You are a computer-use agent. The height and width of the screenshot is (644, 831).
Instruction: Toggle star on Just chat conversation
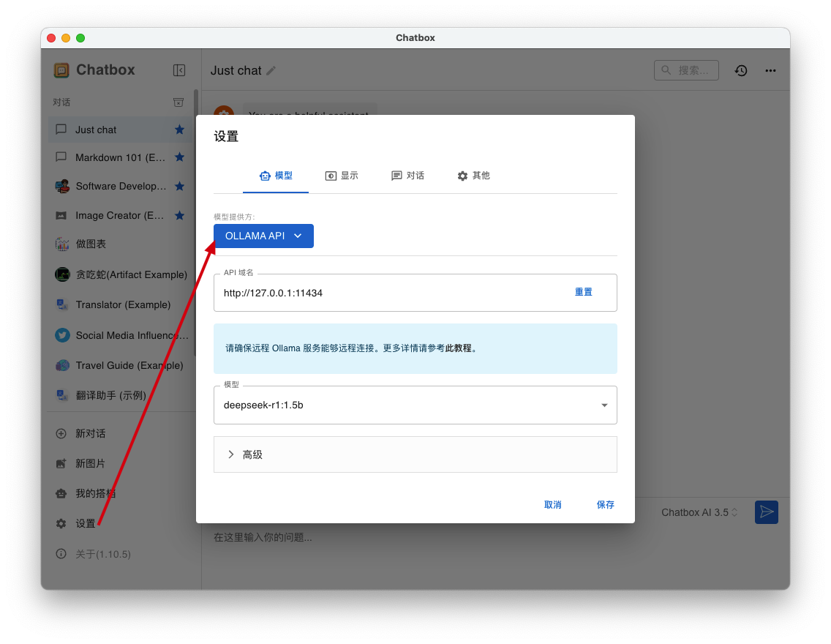pos(180,130)
